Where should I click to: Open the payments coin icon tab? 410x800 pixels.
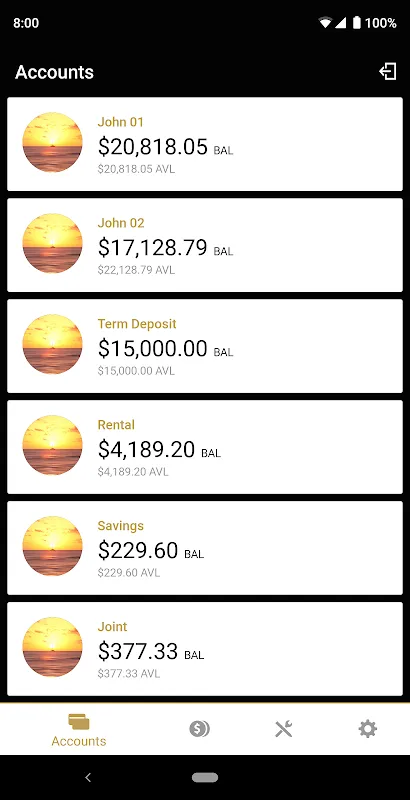[x=199, y=729]
